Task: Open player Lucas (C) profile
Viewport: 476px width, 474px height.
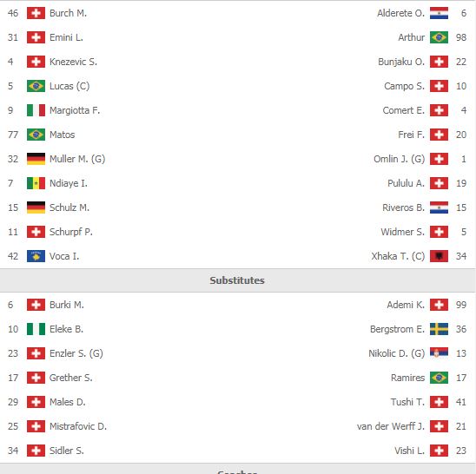Action: pyautogui.click(x=69, y=86)
